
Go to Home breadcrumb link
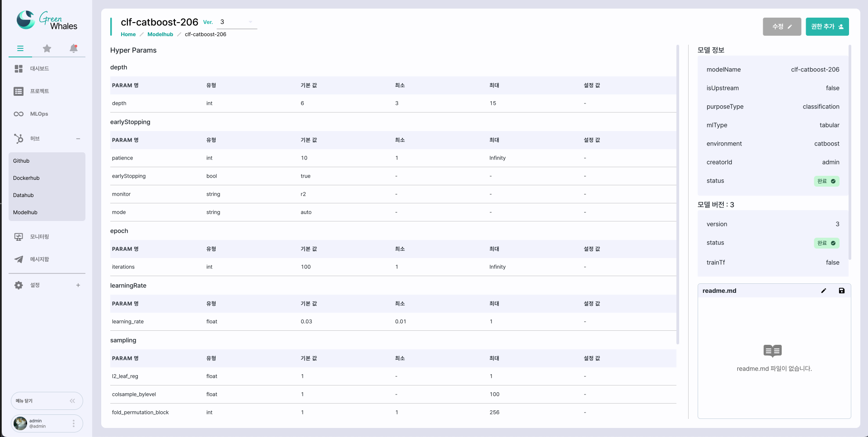click(128, 34)
